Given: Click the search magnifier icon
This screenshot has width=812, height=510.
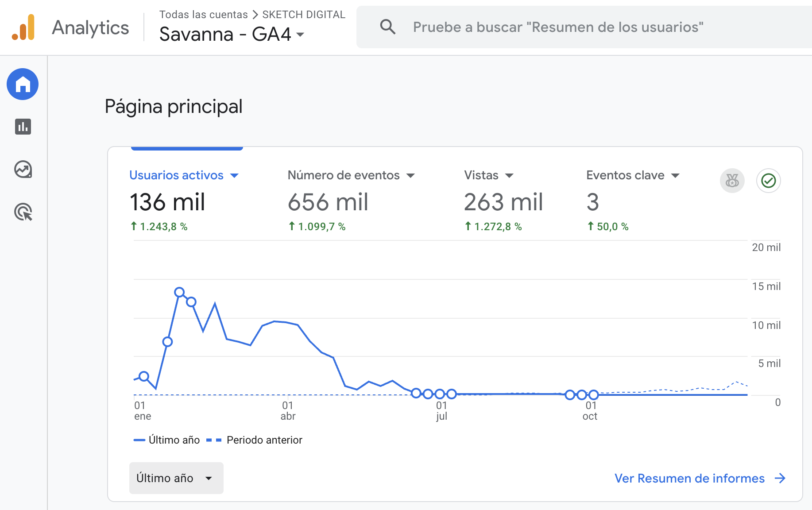Looking at the screenshot, I should (387, 27).
